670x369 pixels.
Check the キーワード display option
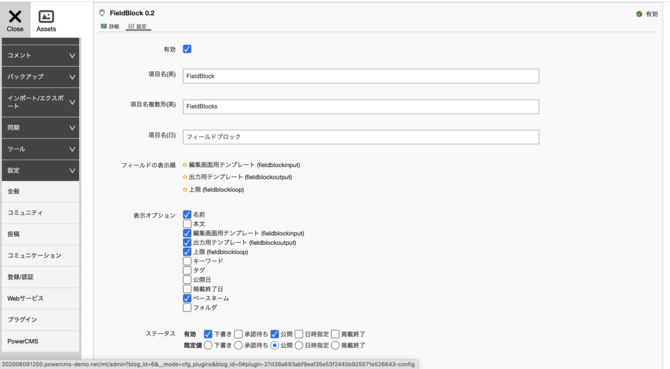tap(187, 261)
